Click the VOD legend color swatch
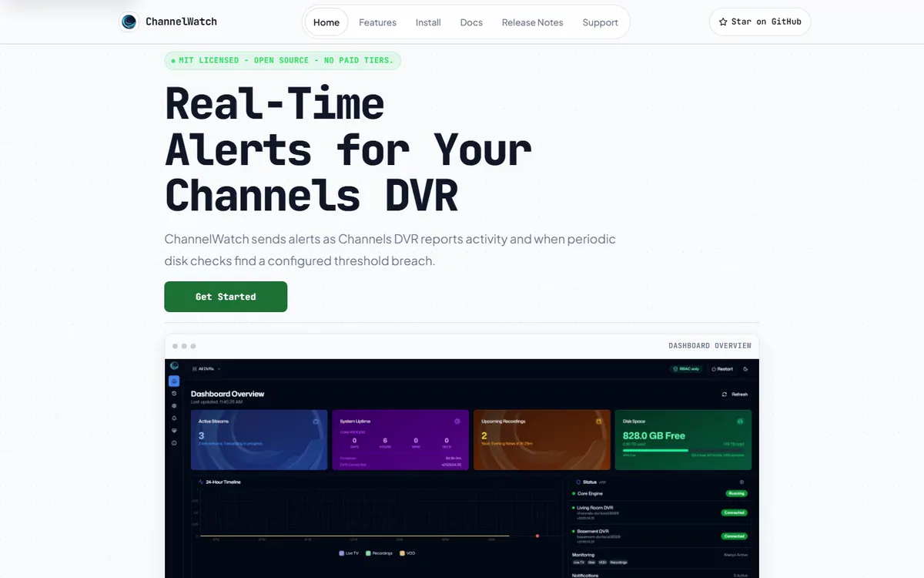 [x=402, y=553]
